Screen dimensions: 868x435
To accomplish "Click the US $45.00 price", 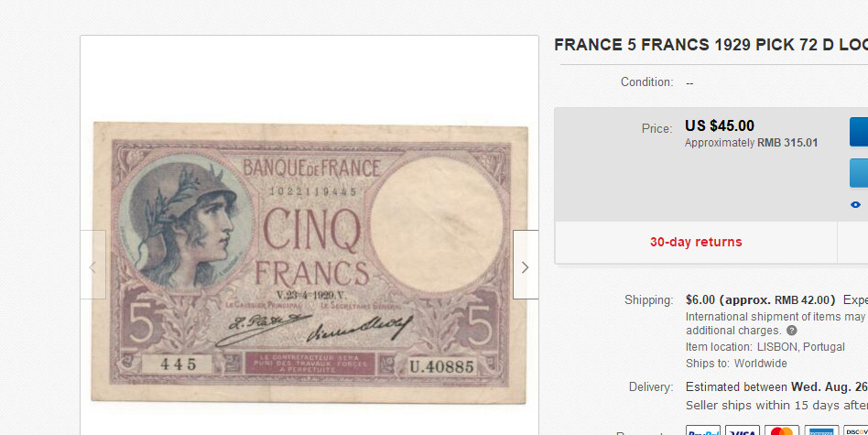I will pos(720,125).
